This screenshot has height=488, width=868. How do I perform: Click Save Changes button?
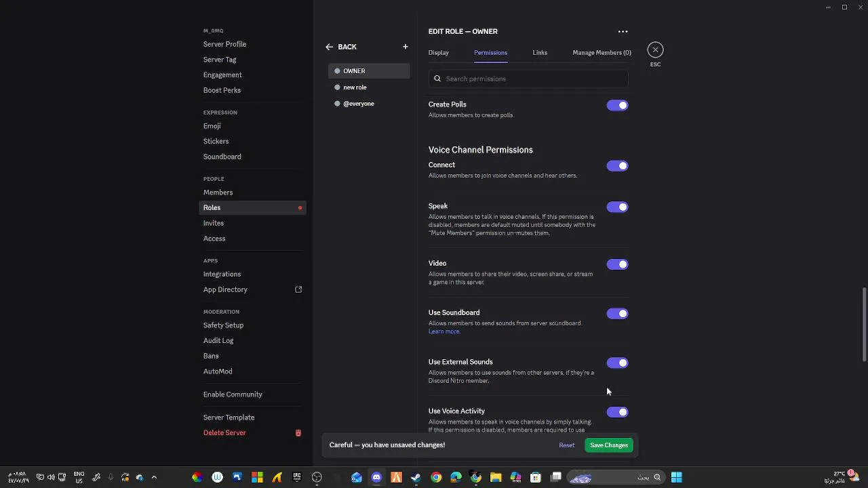pyautogui.click(x=609, y=445)
